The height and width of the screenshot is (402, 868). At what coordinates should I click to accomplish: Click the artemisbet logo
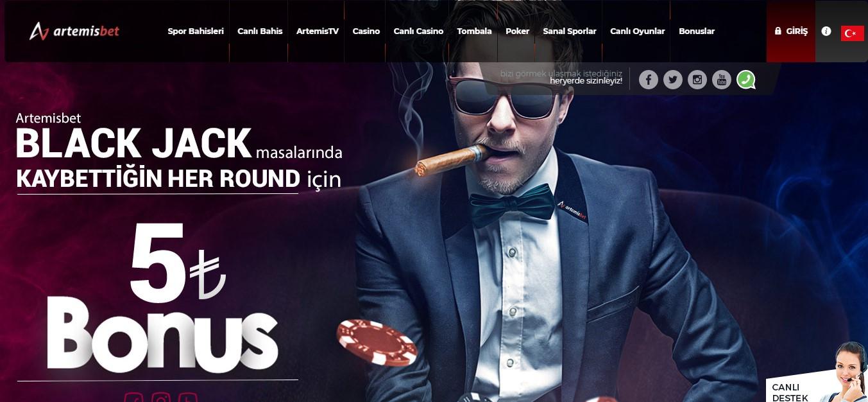74,31
